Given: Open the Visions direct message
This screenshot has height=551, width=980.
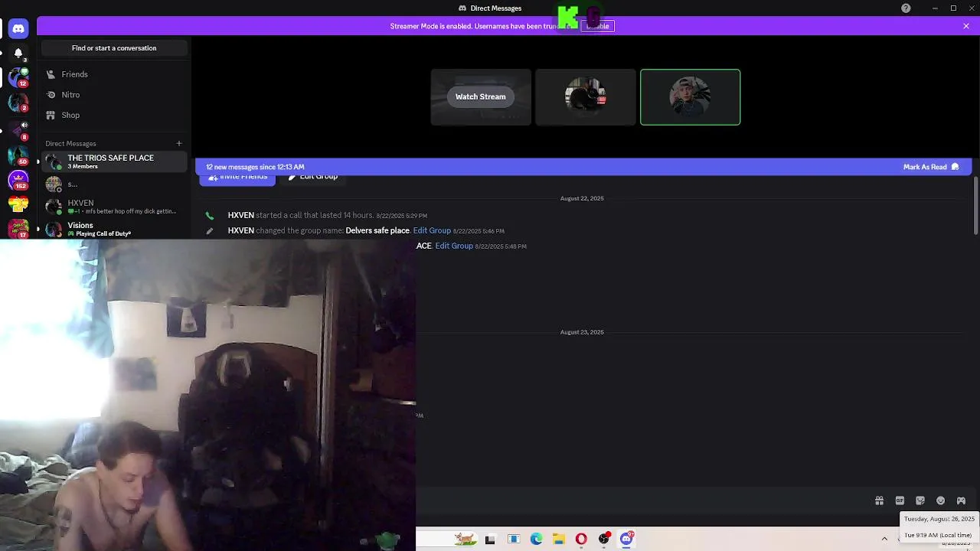Looking at the screenshot, I should [x=114, y=229].
